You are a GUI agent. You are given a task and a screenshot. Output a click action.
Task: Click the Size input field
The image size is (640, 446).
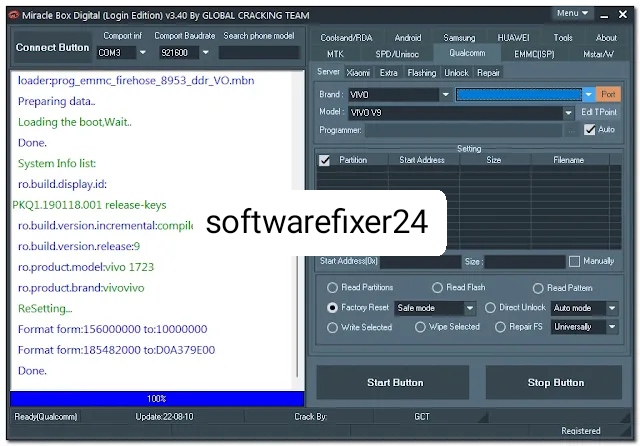point(525,262)
